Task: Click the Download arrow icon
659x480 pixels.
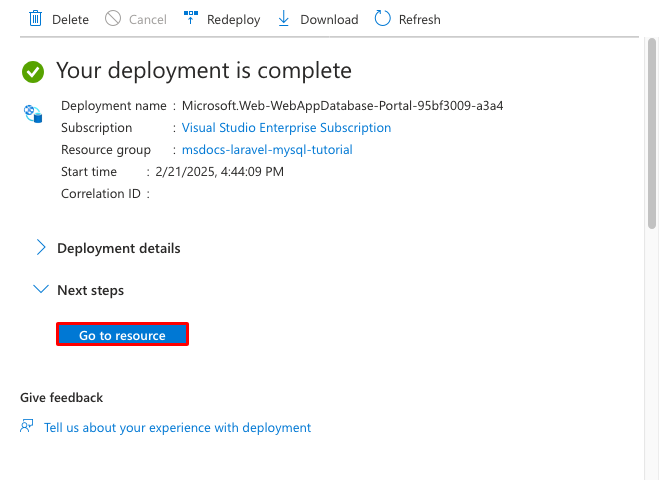Action: (284, 19)
